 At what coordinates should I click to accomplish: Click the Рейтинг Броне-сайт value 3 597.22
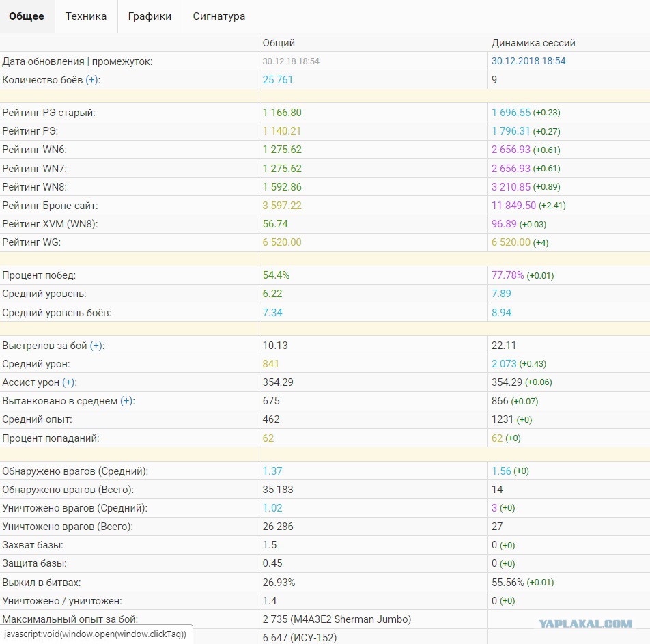pyautogui.click(x=282, y=206)
